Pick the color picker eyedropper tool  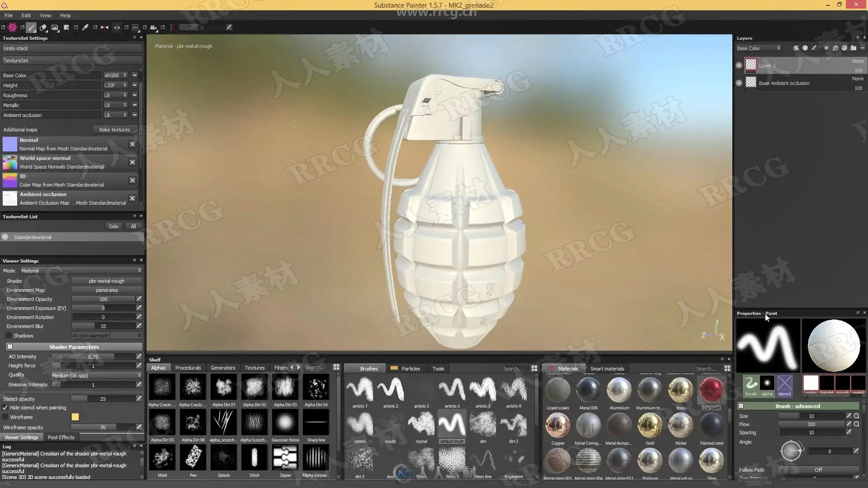pos(85,28)
